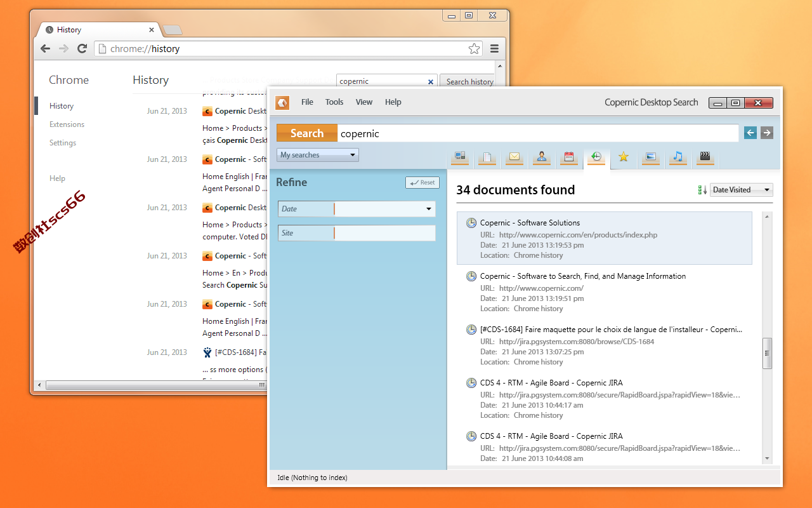Toggle sort order icon beside Date Visited
This screenshot has width=812, height=508.
(702, 190)
